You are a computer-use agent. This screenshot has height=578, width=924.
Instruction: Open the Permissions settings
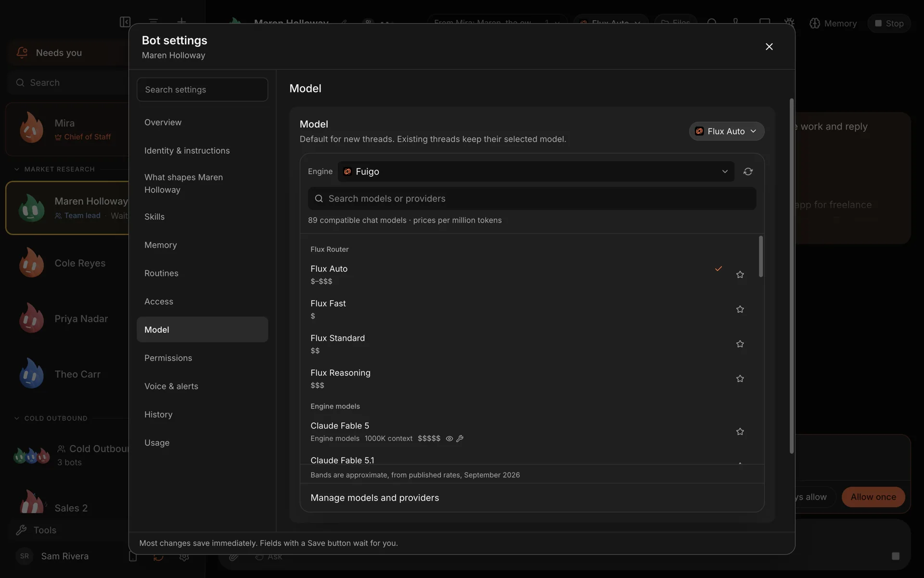(202, 358)
